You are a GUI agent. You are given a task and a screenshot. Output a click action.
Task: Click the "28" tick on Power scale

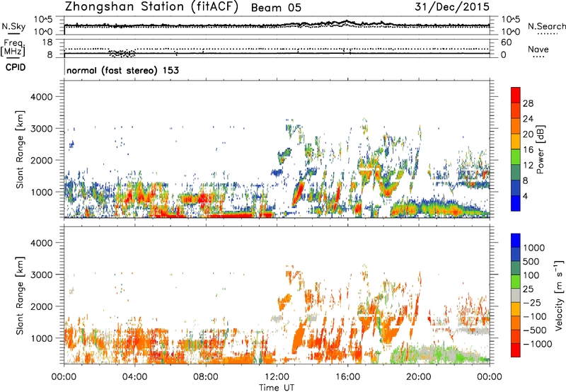[528, 103]
